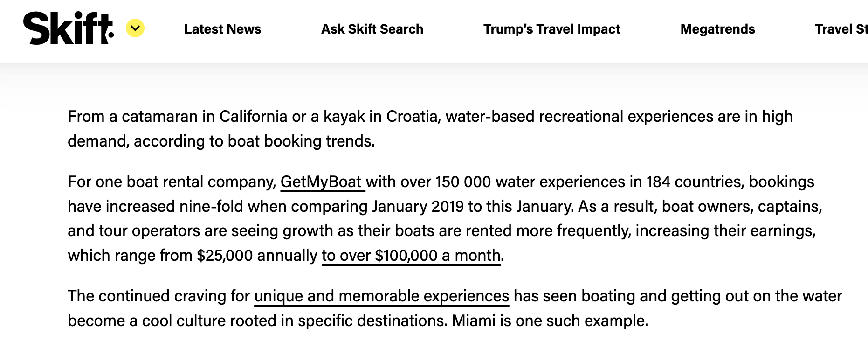This screenshot has height=363, width=868.
Task: Click the "January 2019" text
Action: pyautogui.click(x=418, y=207)
